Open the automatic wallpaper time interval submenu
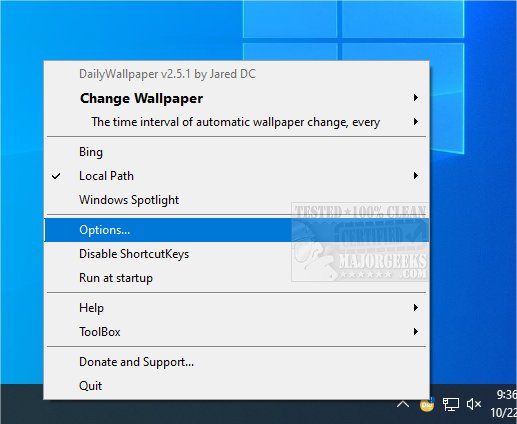517x424 pixels. coord(236,122)
